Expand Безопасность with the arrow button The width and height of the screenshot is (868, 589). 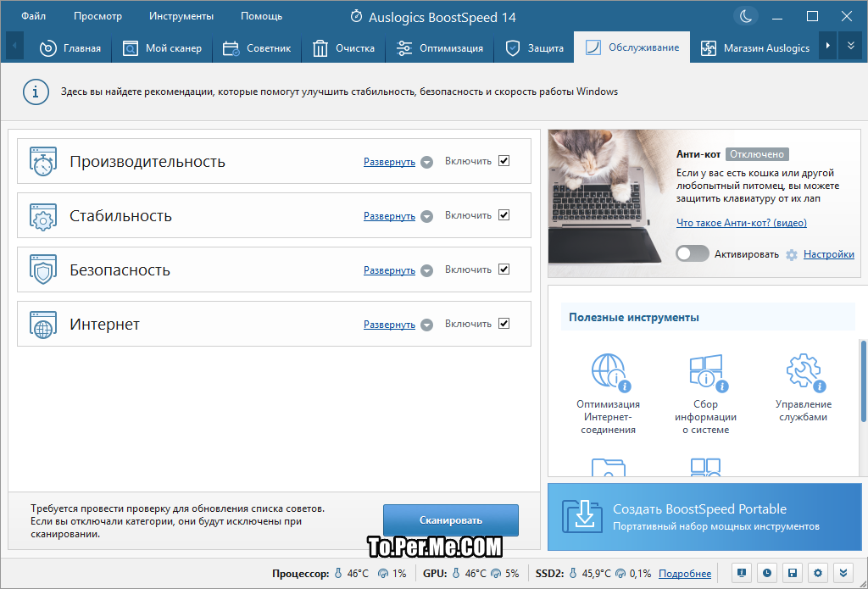point(426,270)
